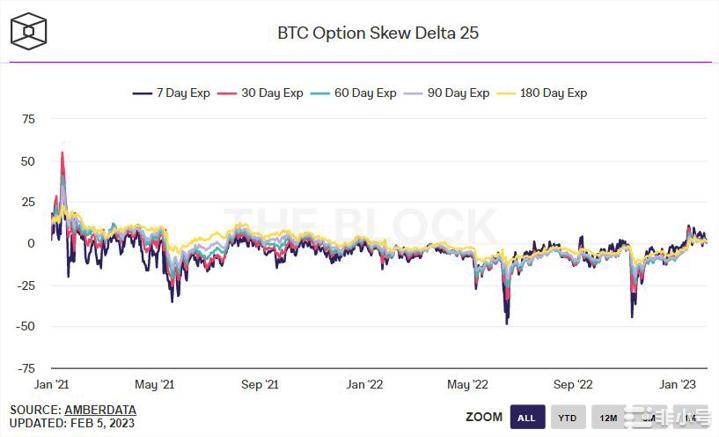Click the Jan '23 x-axis label
The height and width of the screenshot is (437, 719).
(x=677, y=384)
